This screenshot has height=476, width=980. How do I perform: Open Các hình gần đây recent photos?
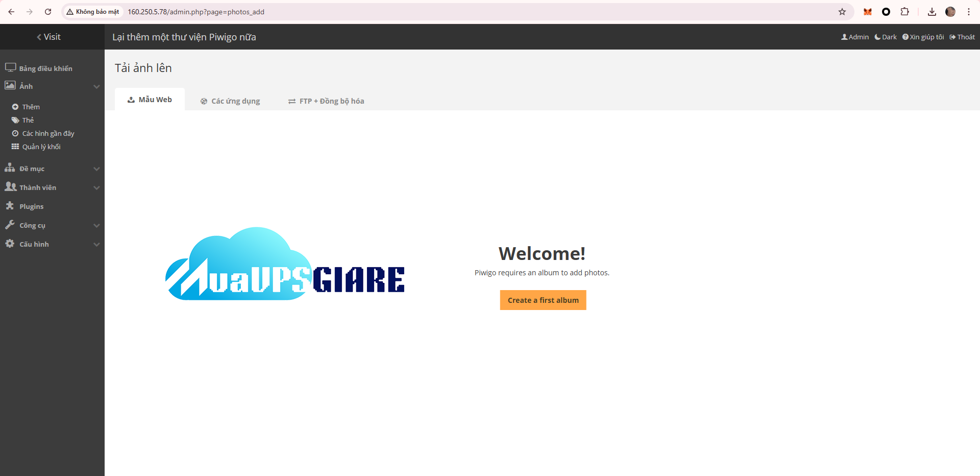(x=48, y=133)
